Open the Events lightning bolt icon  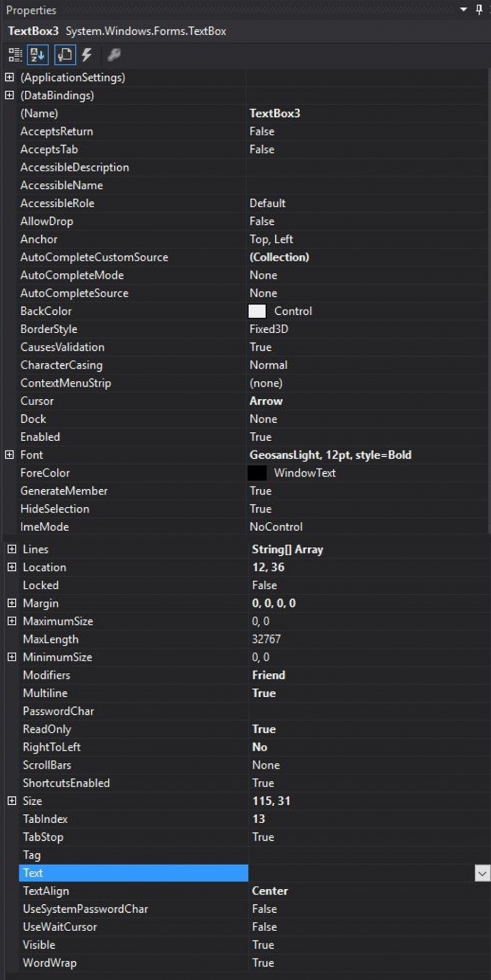click(x=87, y=55)
